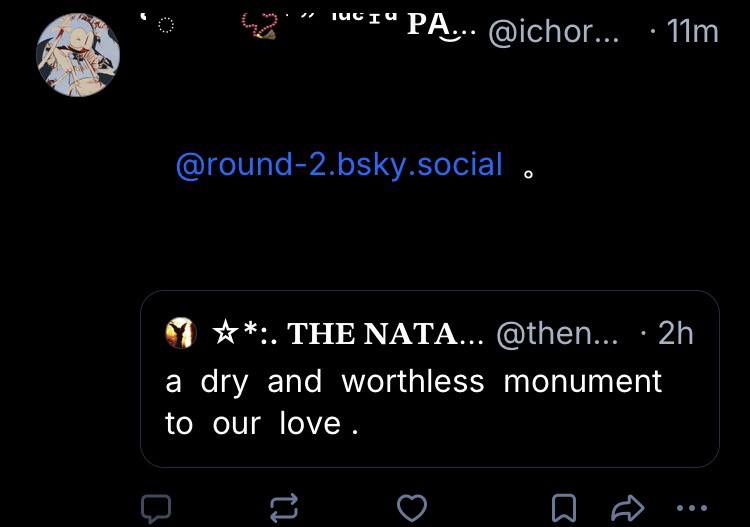Repost this post using the arrows icon
The width and height of the screenshot is (750, 527).
[284, 508]
